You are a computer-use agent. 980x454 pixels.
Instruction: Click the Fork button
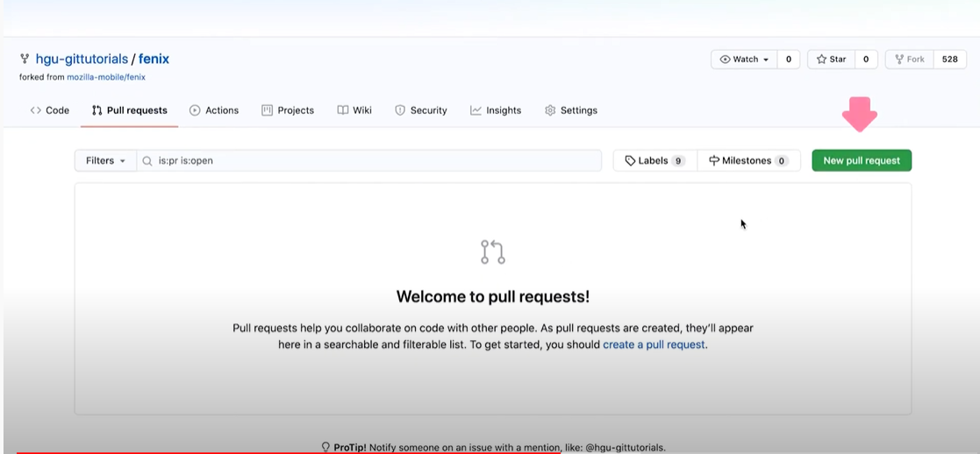[910, 60]
